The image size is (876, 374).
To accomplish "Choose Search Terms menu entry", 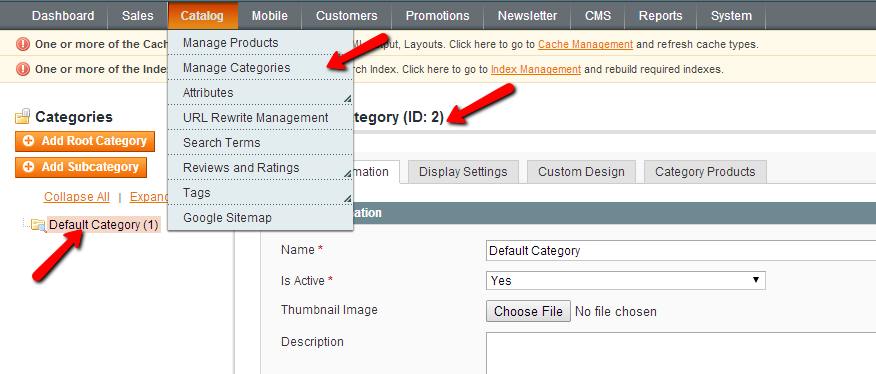I will [260, 143].
